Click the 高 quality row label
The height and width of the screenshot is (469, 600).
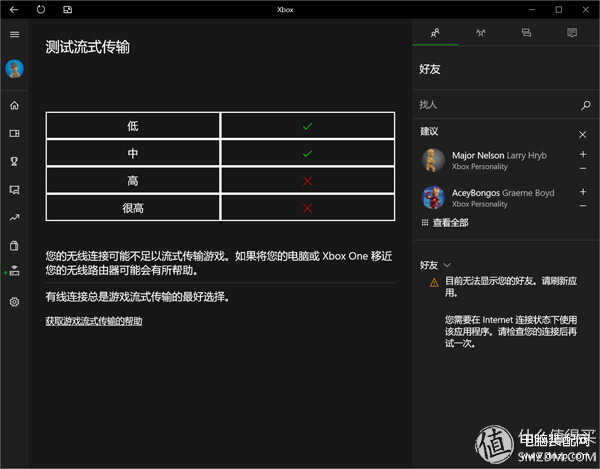tap(133, 181)
